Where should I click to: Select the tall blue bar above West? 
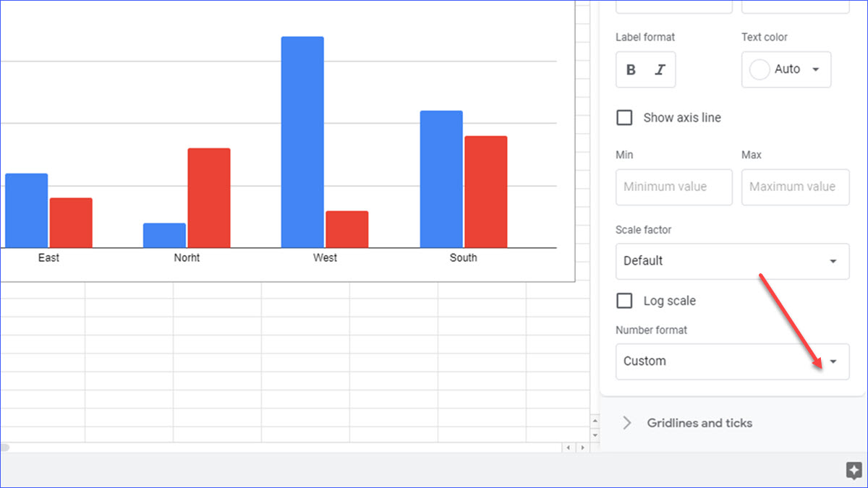pos(302,137)
